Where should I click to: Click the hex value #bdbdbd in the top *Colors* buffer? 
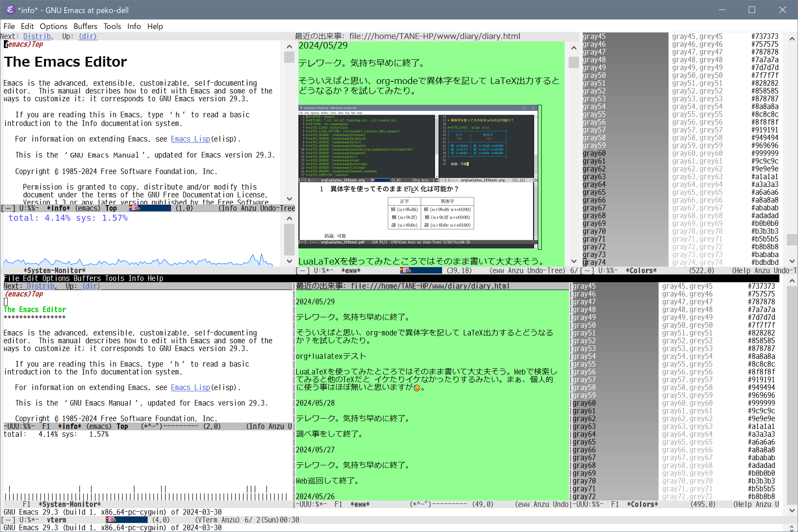(765, 262)
